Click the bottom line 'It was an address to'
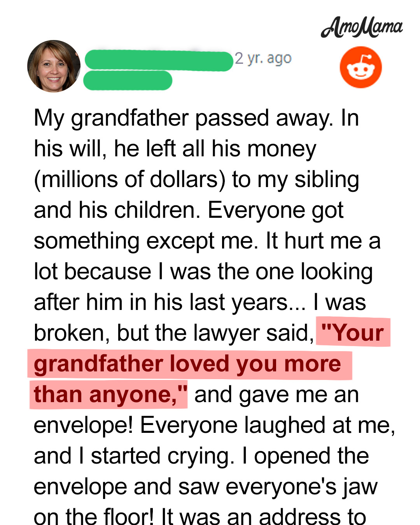Viewport: 420px width, 525px height. [263, 516]
